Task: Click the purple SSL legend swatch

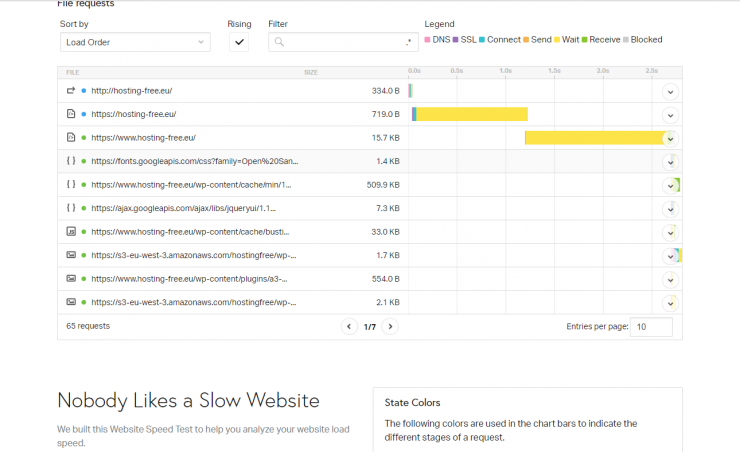Action: [x=455, y=40]
